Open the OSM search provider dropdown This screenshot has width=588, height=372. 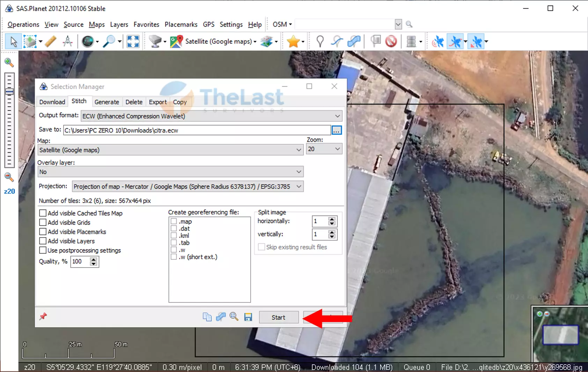pyautogui.click(x=282, y=24)
